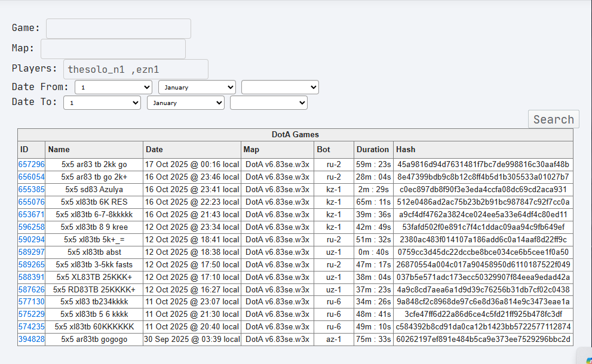Image resolution: width=592 pixels, height=364 pixels.
Task: Open the Date To year dropdown
Action: pos(269,103)
